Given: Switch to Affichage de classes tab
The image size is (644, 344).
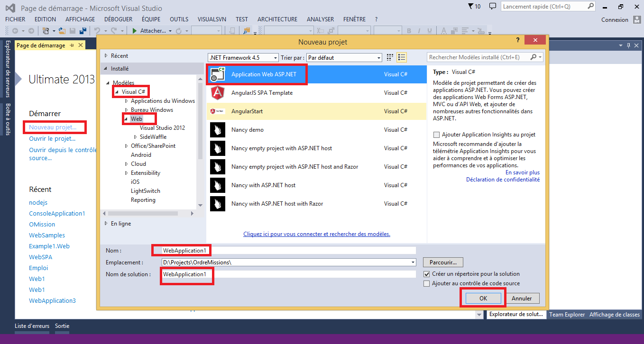Looking at the screenshot, I should (x=615, y=315).
